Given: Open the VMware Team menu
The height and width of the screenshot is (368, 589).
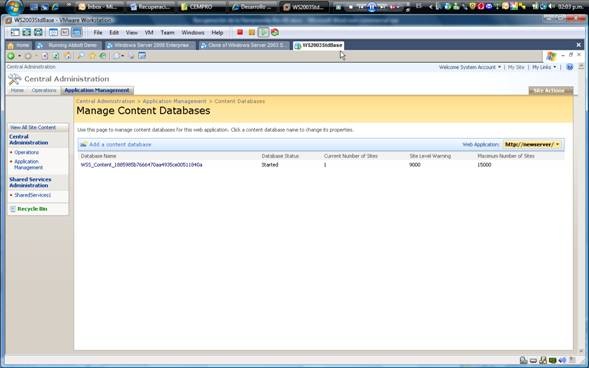Looking at the screenshot, I should [168, 33].
